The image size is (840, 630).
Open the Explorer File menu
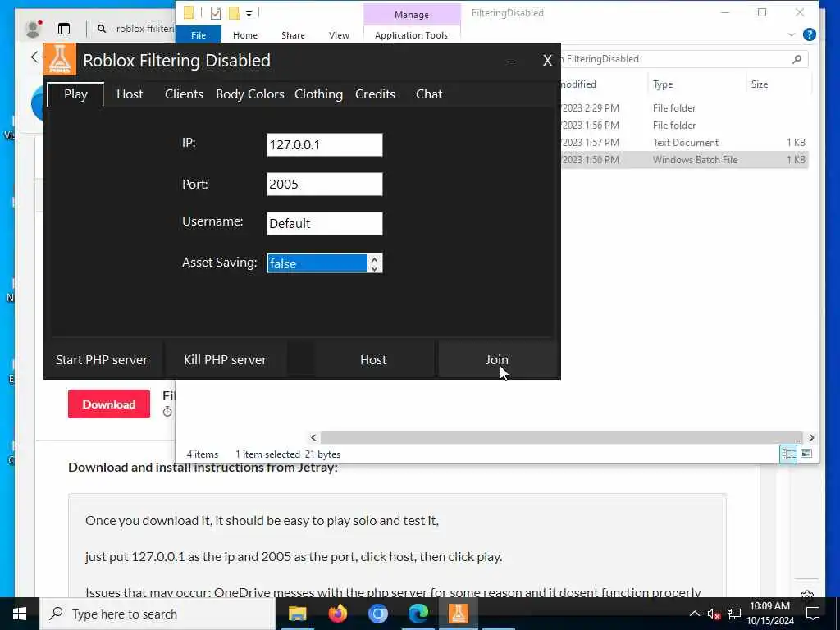[x=199, y=34]
